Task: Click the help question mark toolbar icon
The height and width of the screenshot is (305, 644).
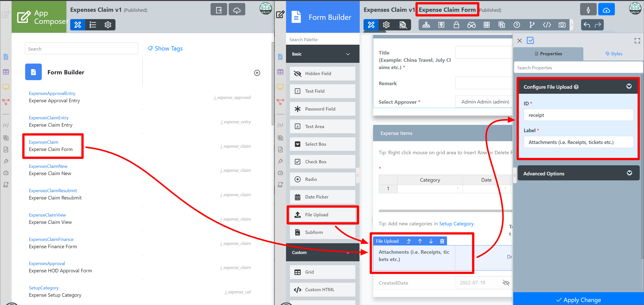Action: click(x=516, y=25)
